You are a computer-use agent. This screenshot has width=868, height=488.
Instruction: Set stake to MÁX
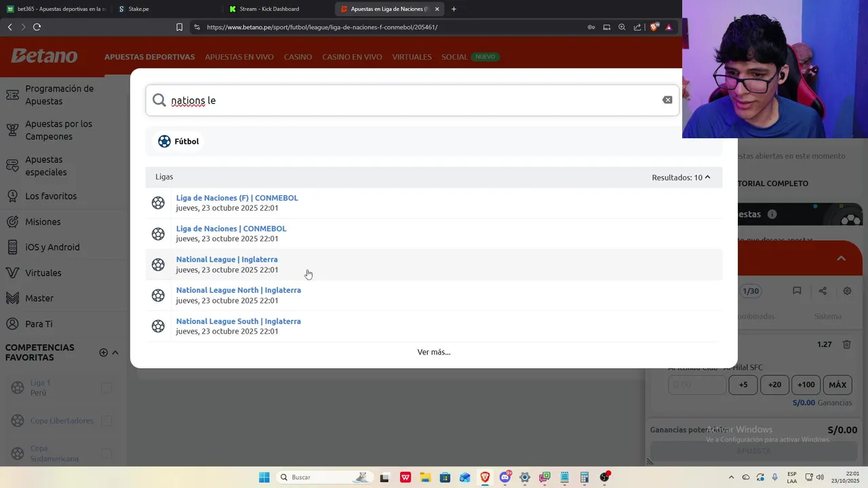837,385
